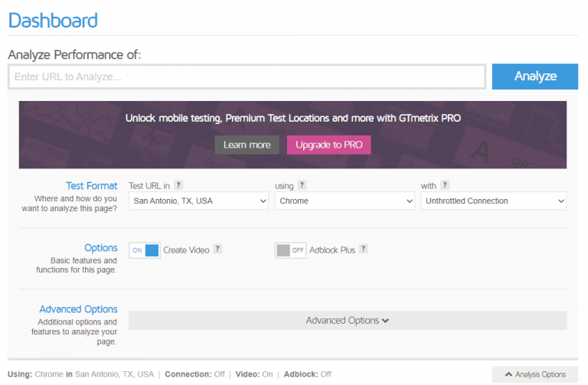Click help icon beside 'with' label
This screenshot has height=385, width=588.
445,185
